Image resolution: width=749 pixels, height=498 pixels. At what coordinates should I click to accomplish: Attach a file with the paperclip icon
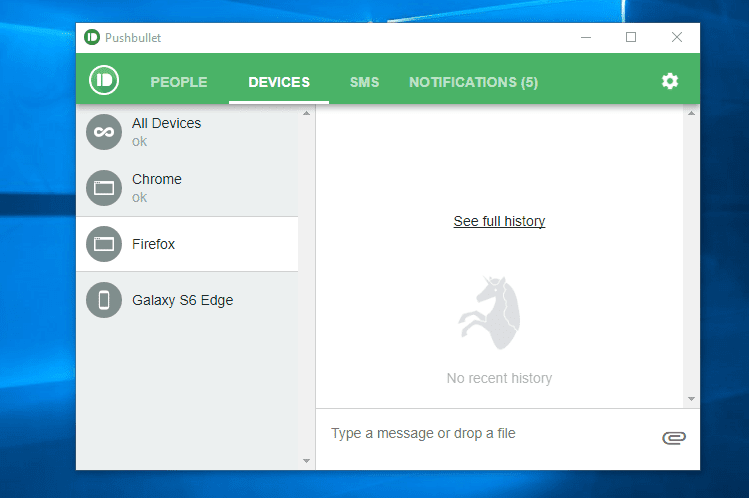674,437
